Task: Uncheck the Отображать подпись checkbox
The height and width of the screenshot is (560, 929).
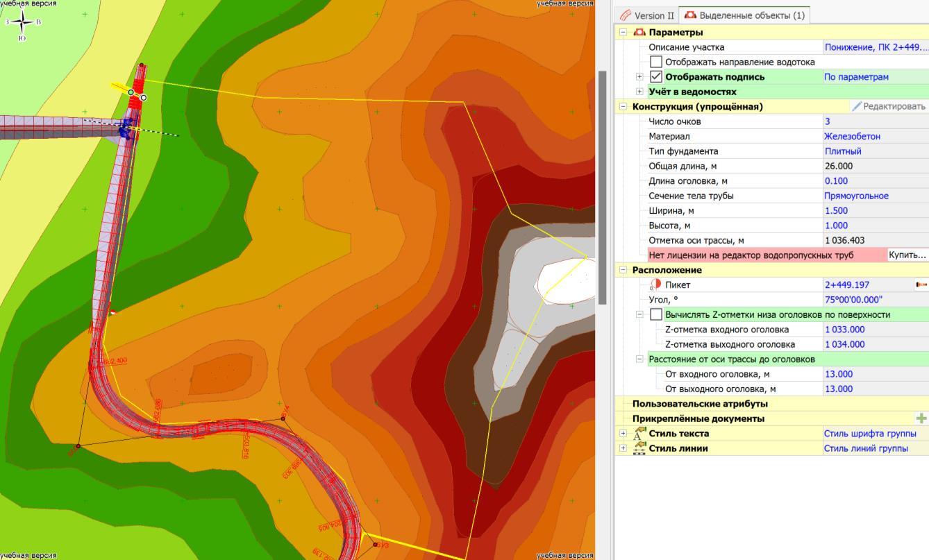Action: [656, 77]
